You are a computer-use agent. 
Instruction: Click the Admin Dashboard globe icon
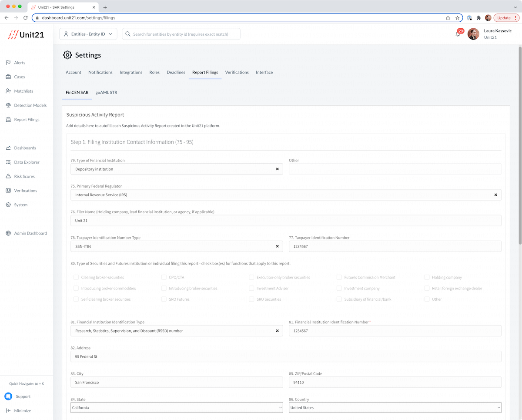[x=8, y=233]
